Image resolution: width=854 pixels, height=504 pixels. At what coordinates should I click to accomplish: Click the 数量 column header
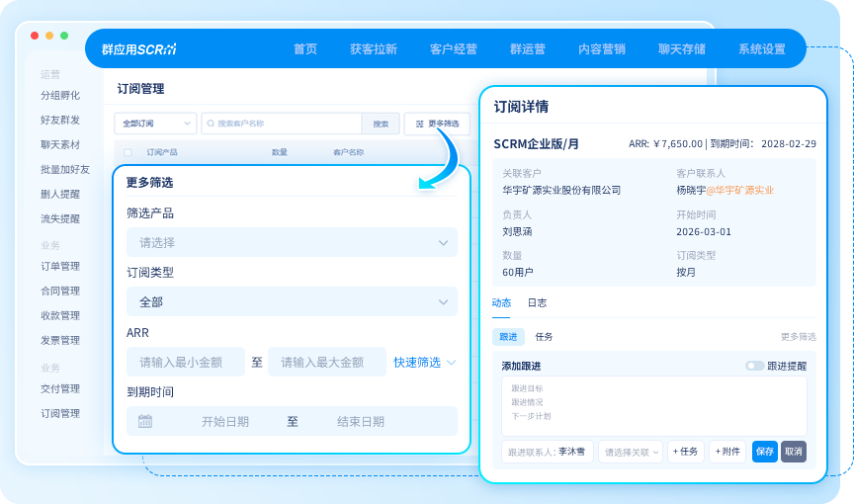[280, 152]
